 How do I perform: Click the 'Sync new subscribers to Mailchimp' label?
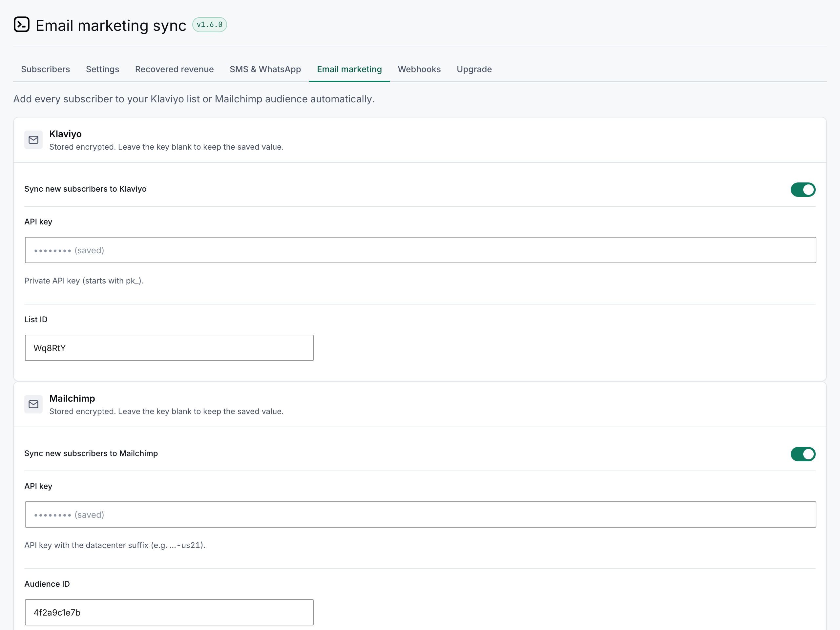[x=91, y=453]
